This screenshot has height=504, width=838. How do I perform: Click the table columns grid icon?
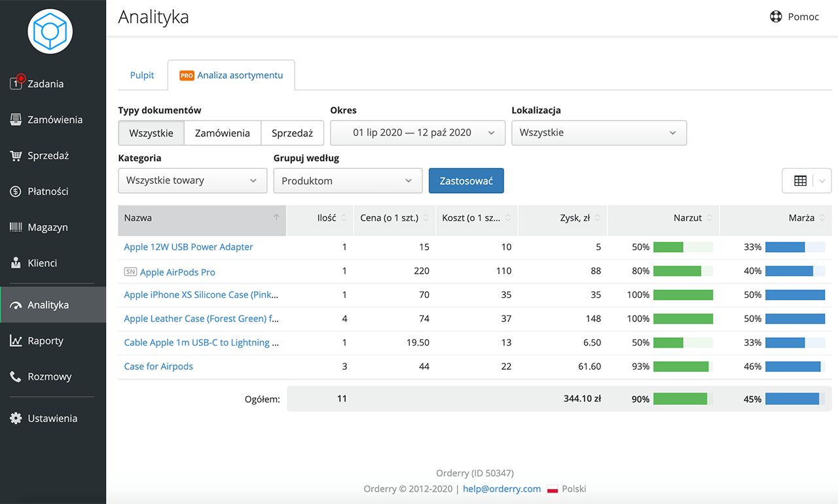click(800, 181)
